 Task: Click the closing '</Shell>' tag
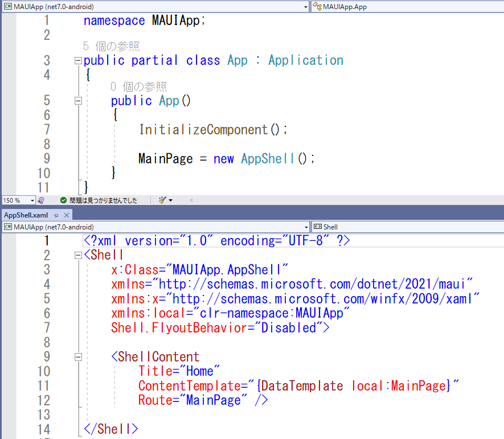point(111,429)
